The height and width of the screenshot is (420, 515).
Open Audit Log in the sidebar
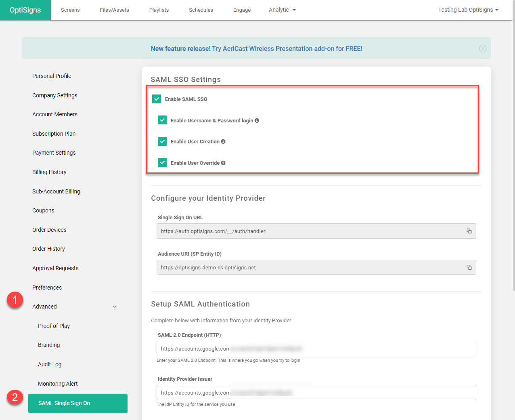click(x=50, y=364)
